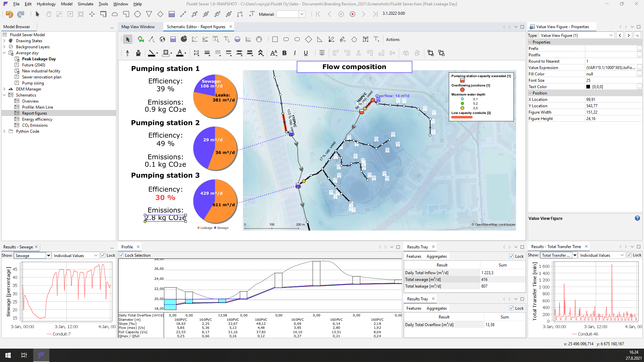Start recording with the red record button

(352, 14)
